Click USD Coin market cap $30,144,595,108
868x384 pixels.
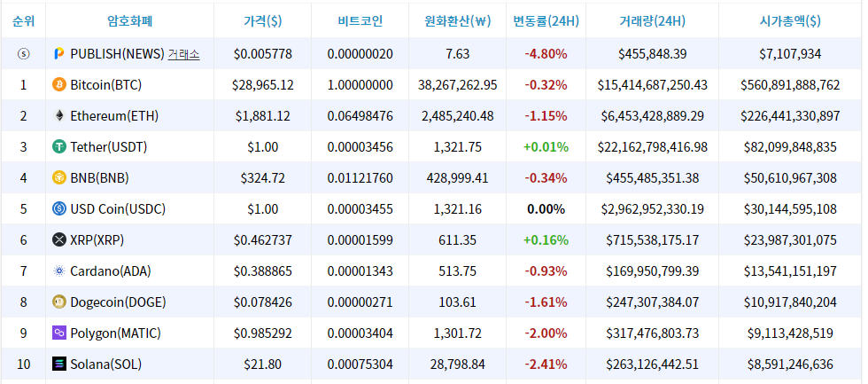coord(790,209)
